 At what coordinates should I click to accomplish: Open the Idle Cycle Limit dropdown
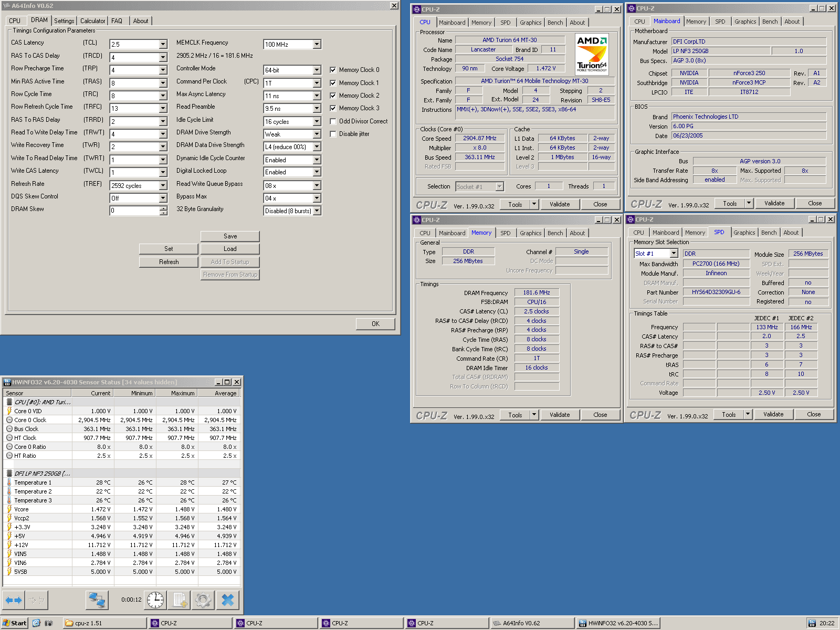pos(317,121)
